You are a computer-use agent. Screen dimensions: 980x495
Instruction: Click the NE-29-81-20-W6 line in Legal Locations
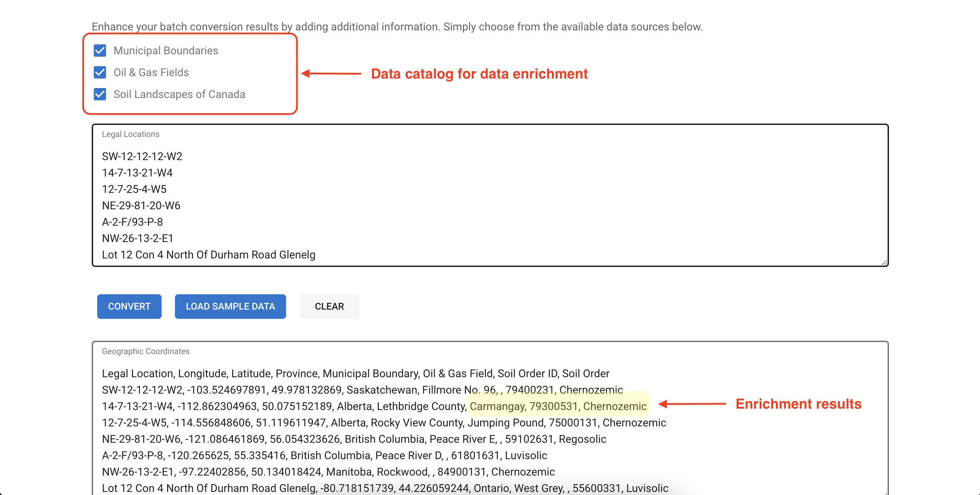pyautogui.click(x=141, y=206)
